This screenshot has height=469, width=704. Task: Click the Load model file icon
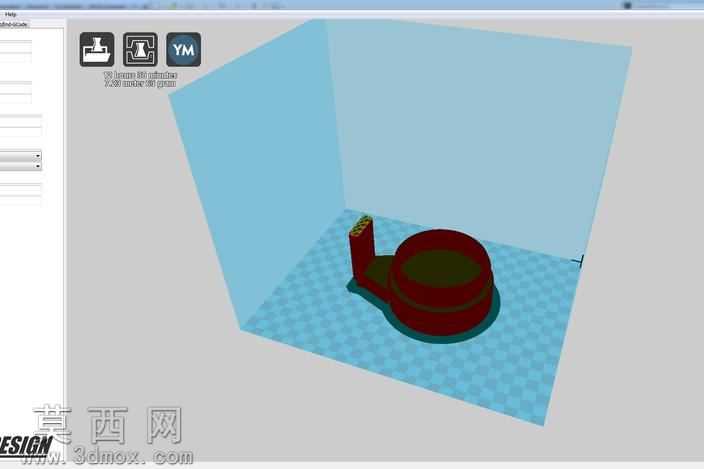coord(97,49)
